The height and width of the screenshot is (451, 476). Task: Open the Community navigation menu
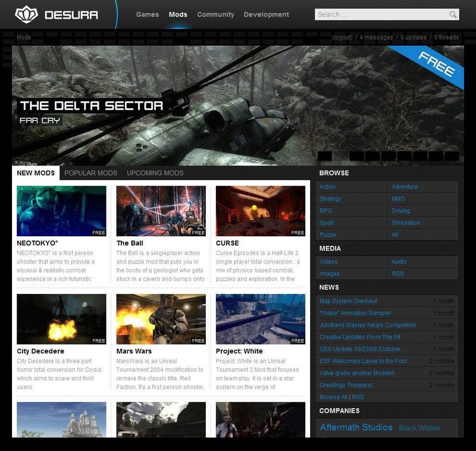[x=215, y=14]
